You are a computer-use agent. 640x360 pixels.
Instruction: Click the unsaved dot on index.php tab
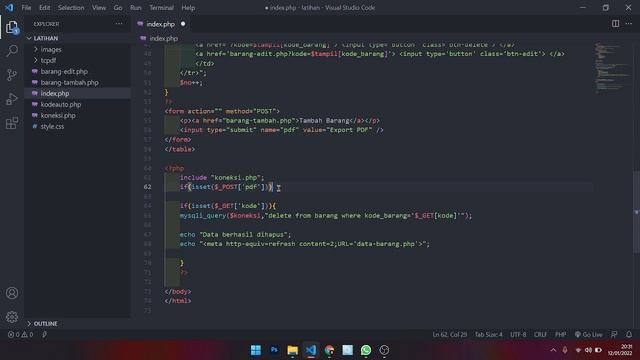(x=183, y=24)
